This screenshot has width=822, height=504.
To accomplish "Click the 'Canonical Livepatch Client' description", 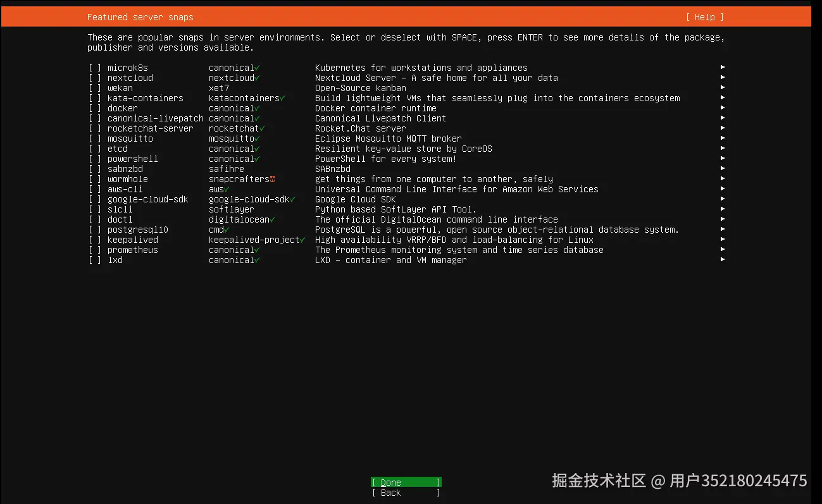I will click(x=381, y=118).
